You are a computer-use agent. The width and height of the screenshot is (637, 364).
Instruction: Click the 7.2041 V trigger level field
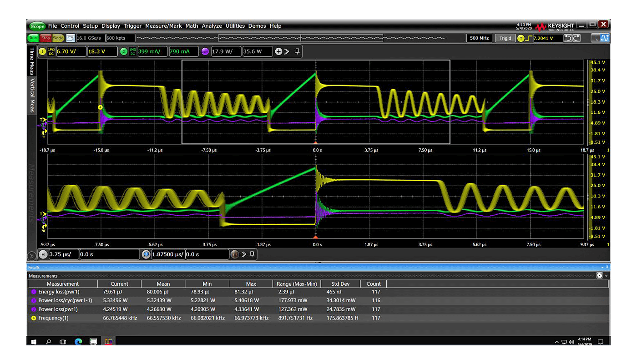548,38
